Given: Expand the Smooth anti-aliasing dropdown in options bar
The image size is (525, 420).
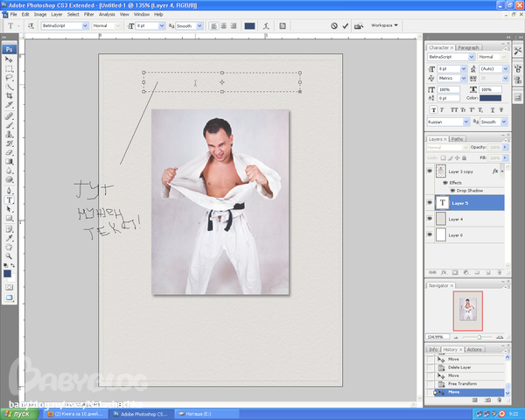Looking at the screenshot, I should pyautogui.click(x=201, y=26).
